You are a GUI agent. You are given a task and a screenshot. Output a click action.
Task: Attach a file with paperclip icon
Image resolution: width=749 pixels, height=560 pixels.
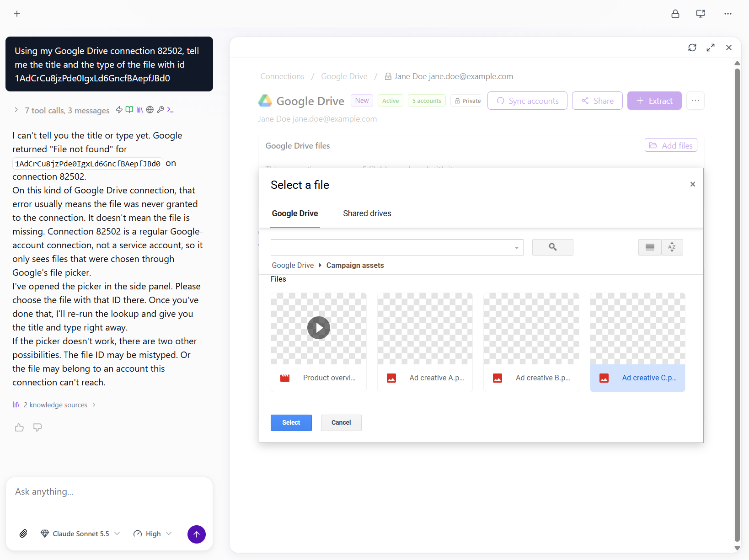[x=23, y=533]
